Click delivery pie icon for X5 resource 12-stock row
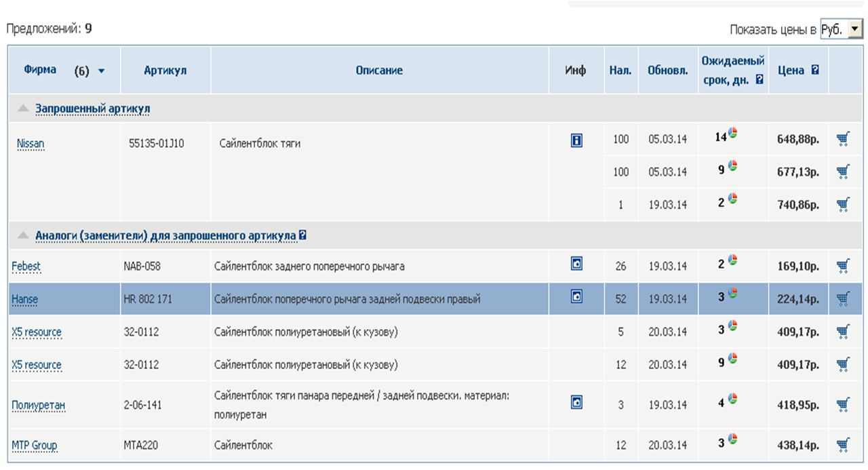Image resolution: width=868 pixels, height=470 pixels. coord(733,358)
